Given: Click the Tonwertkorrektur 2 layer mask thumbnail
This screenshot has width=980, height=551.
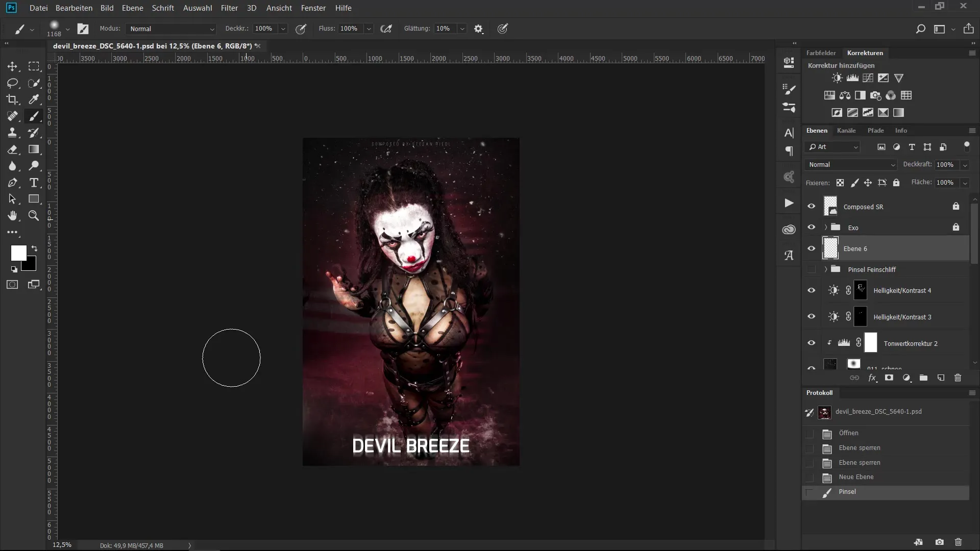Looking at the screenshot, I should coord(871,343).
